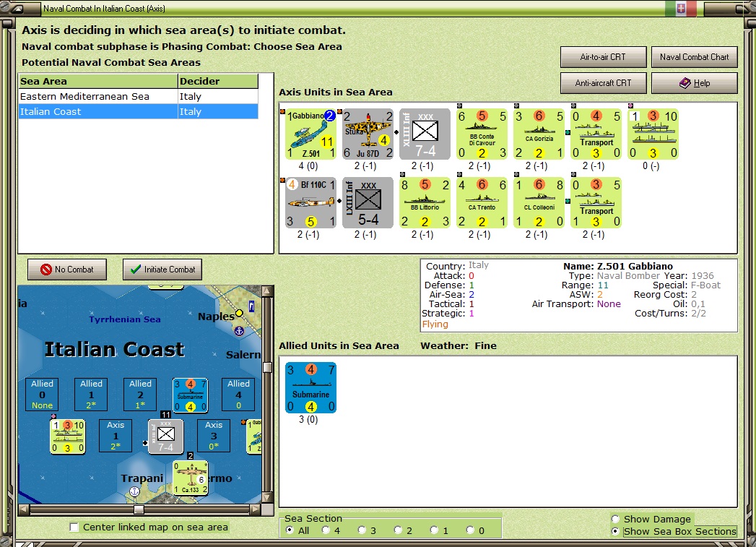Open the Naval Combat Chart
This screenshot has width=756, height=547.
click(695, 57)
